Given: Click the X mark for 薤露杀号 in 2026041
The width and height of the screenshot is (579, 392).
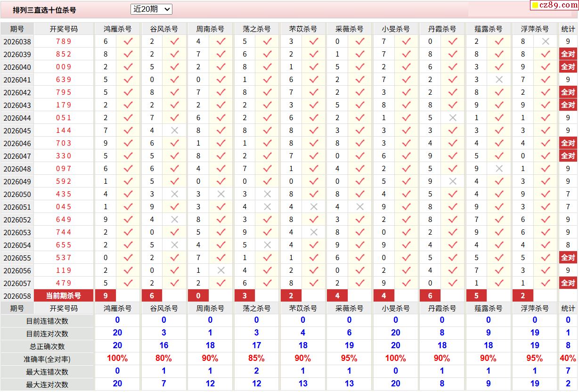Looking at the screenshot, I should tap(499, 80).
